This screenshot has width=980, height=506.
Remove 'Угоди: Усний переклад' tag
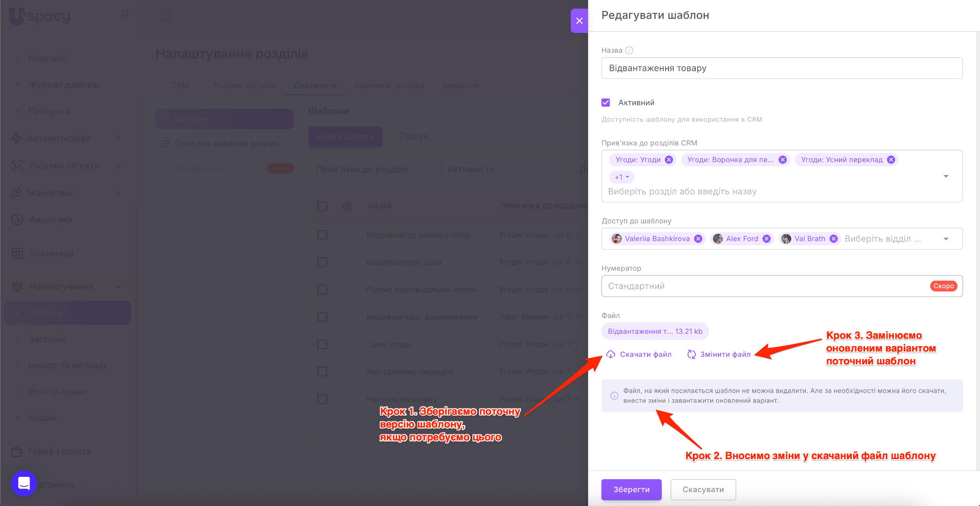click(891, 160)
